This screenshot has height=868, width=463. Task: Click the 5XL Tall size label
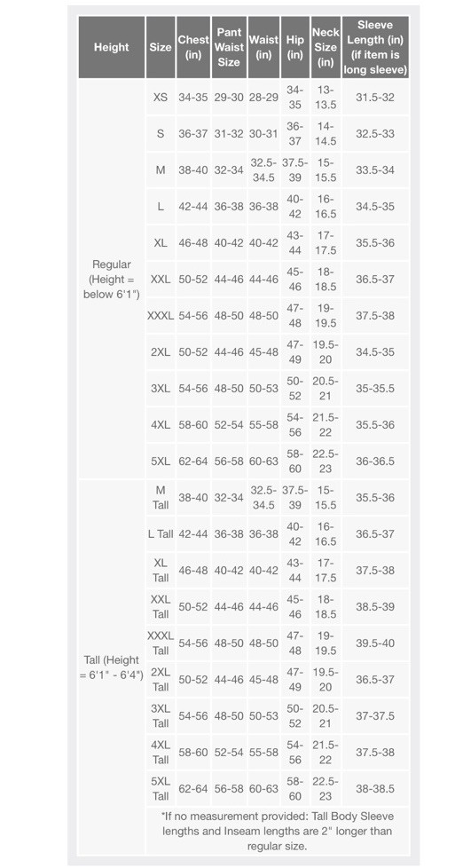point(161,788)
